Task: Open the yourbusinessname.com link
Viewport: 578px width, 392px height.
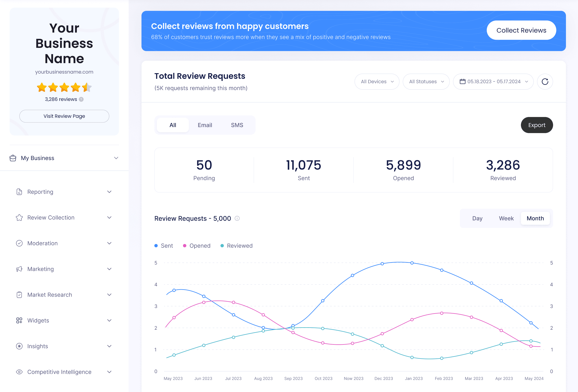Action: point(64,72)
